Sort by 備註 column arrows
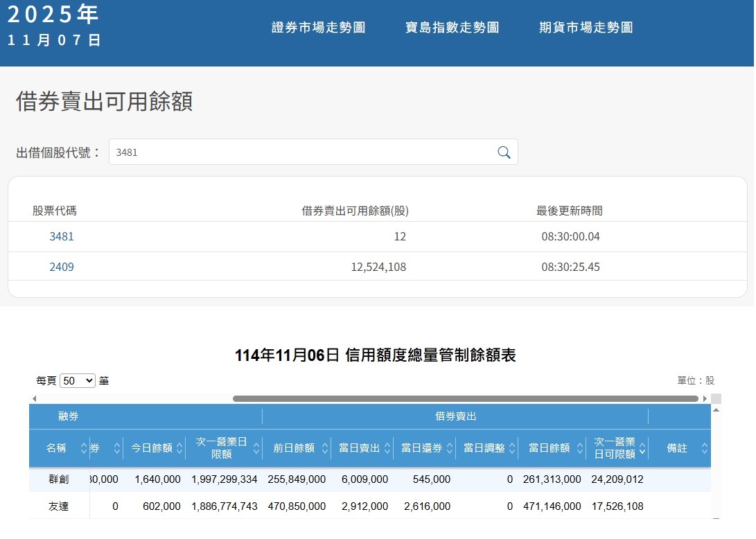The width and height of the screenshot is (756, 539). [x=705, y=448]
